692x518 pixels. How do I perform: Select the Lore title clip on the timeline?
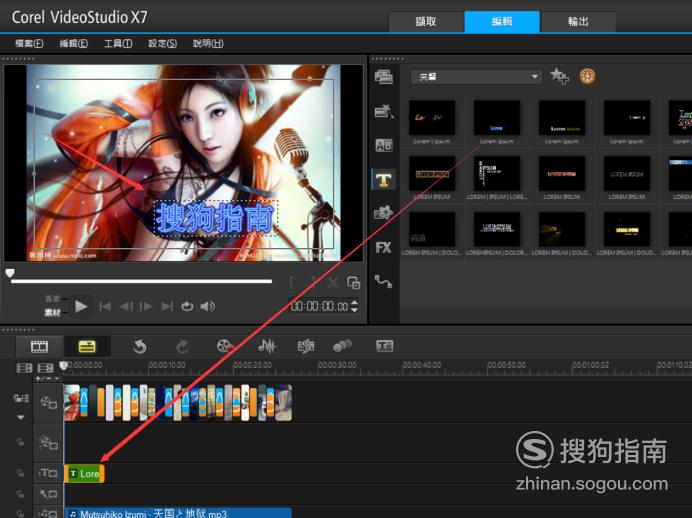[84, 473]
